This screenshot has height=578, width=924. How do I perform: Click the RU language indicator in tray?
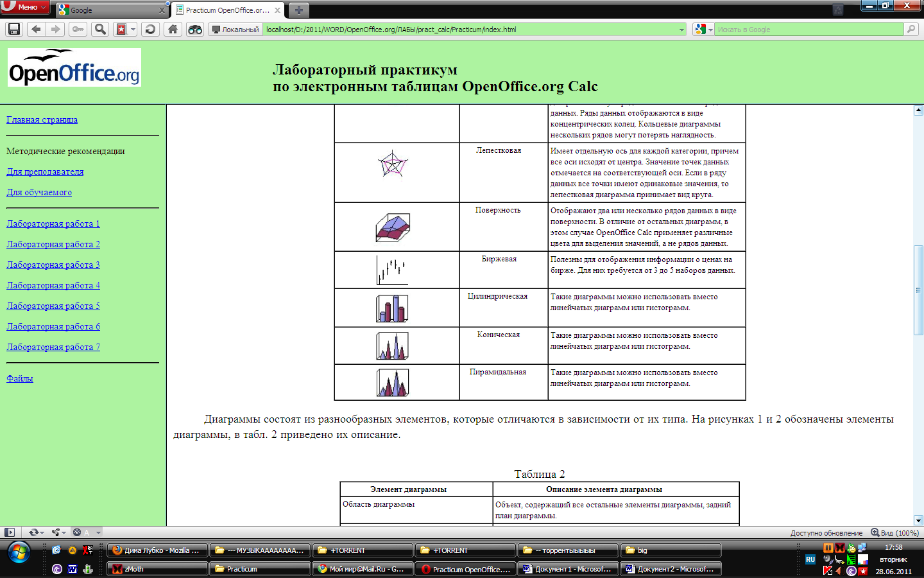point(810,559)
